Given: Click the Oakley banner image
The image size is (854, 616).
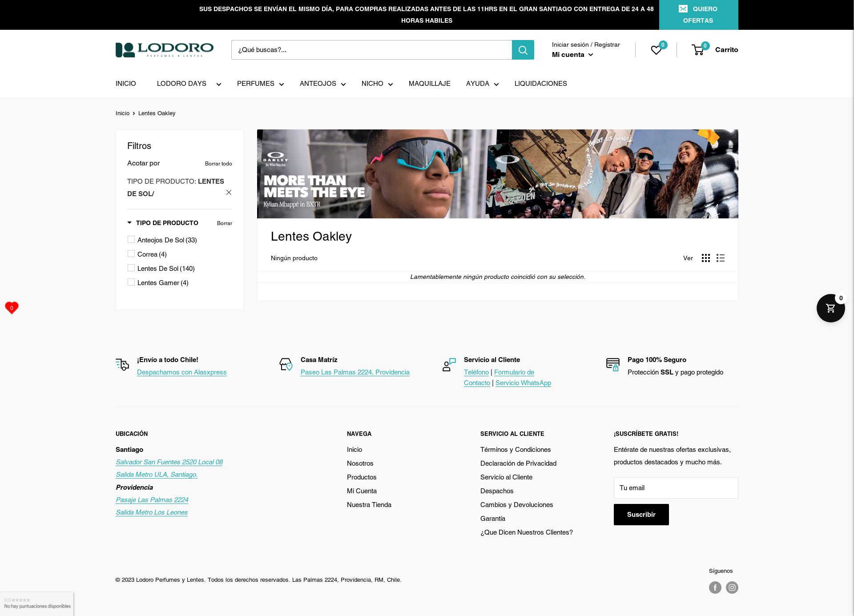Looking at the screenshot, I should click(x=498, y=174).
